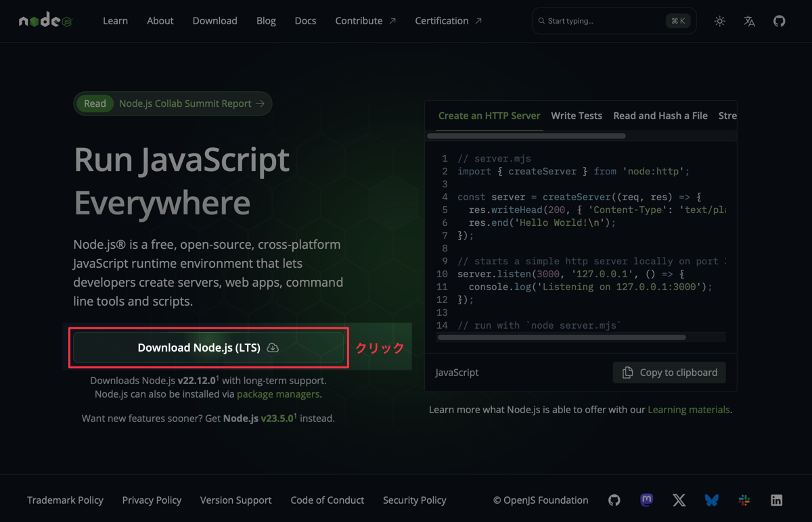Open the X (Twitter) footer icon
Screen dimensions: 812x522
click(679, 500)
